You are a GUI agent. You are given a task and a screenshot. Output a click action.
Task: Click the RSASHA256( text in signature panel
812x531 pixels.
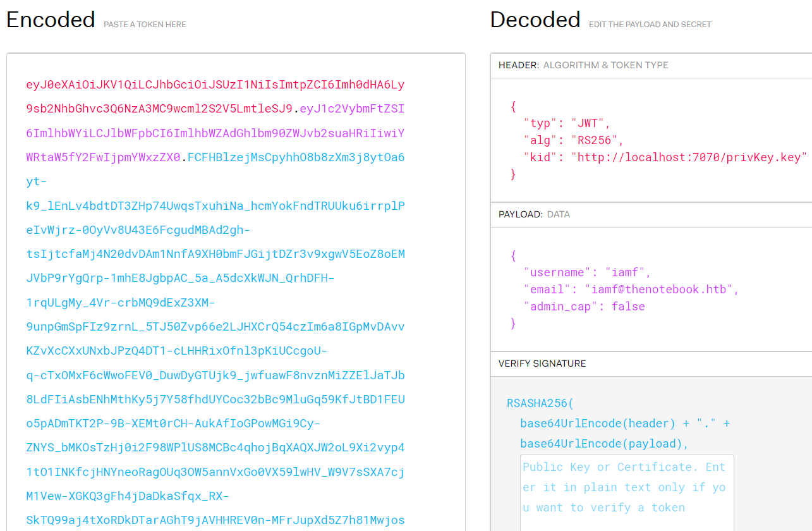pyautogui.click(x=540, y=403)
